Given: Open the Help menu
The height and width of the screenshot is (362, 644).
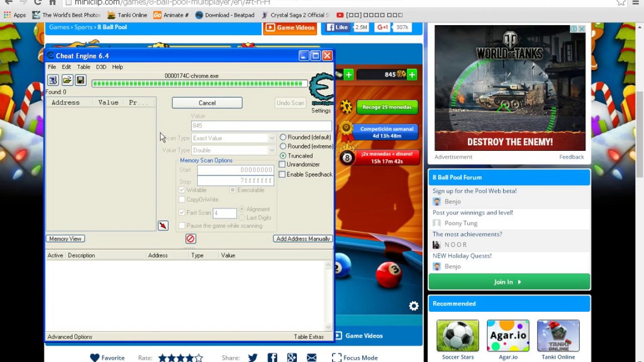Looking at the screenshot, I should click(117, 67).
